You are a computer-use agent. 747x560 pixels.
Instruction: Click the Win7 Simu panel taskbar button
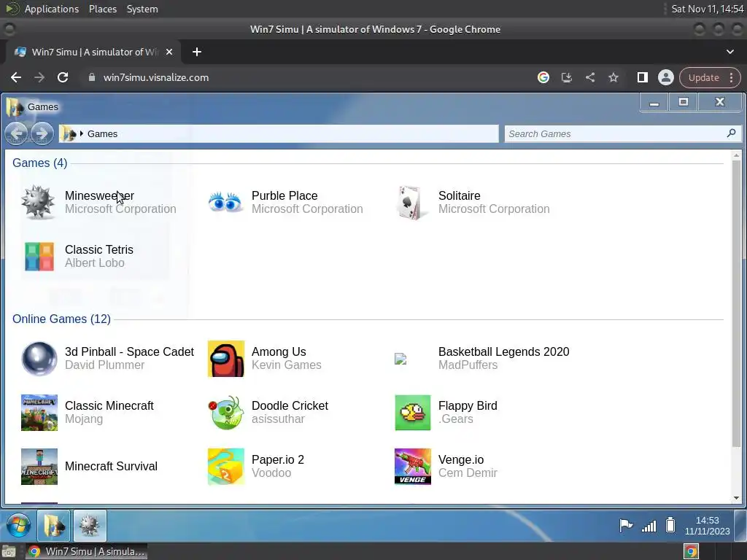click(x=87, y=551)
